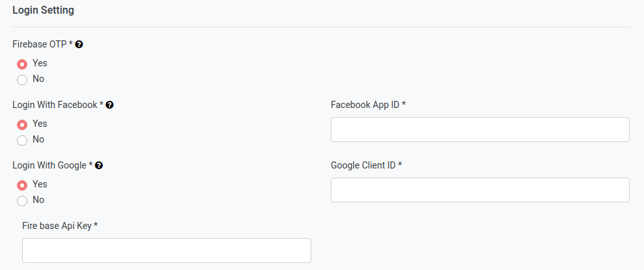Click the Fire base Api Key input box
Viewport: 644px width, 270px height.
coord(167,250)
